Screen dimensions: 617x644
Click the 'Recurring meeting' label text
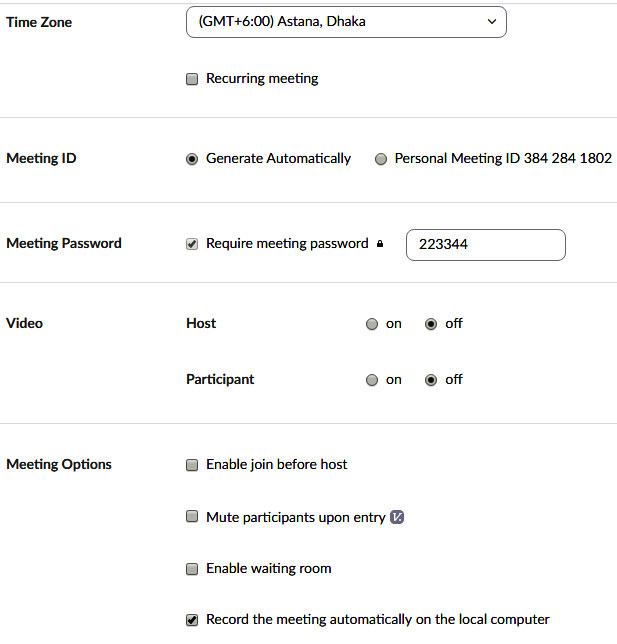[x=262, y=78]
